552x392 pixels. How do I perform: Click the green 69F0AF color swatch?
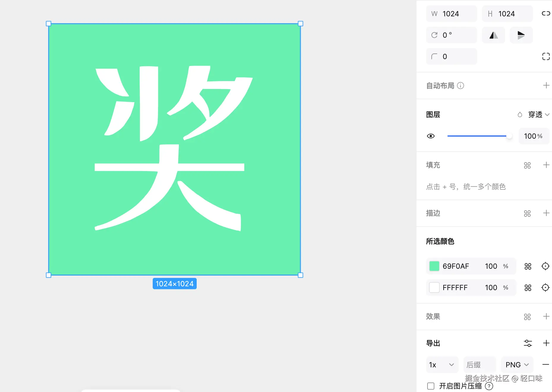(x=434, y=266)
